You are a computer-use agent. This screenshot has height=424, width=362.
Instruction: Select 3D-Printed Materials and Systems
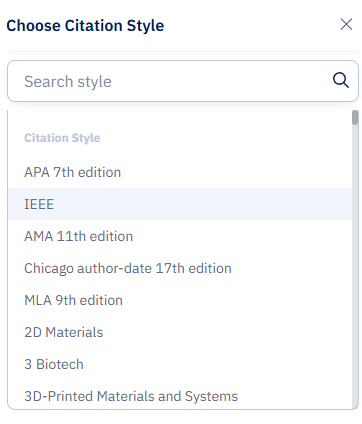180,395
